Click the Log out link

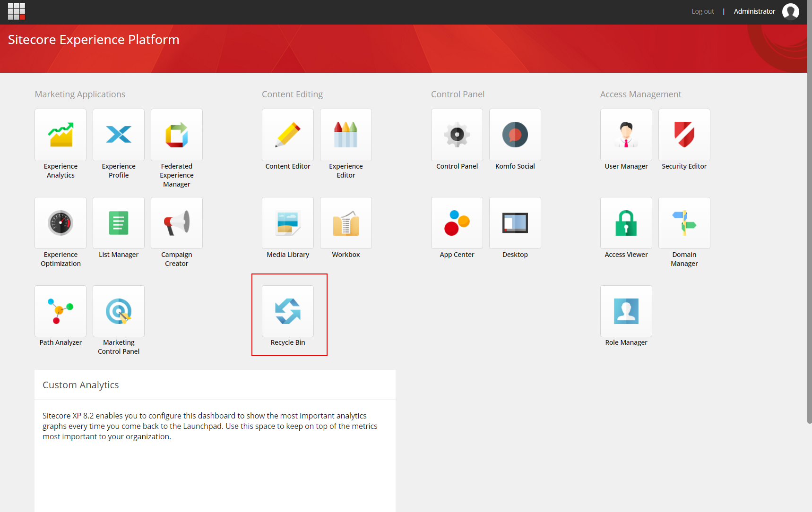(x=703, y=11)
